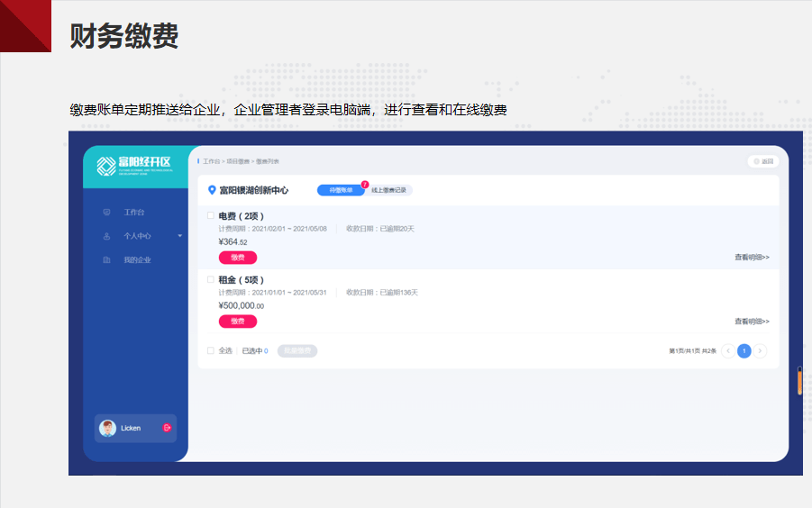Click the 返回 back button

(x=762, y=161)
